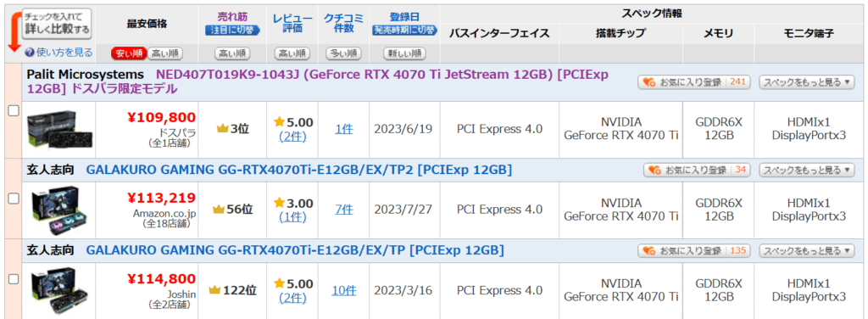Click the star rating icon for 3.00
The width and height of the screenshot is (868, 319).
pos(279,204)
